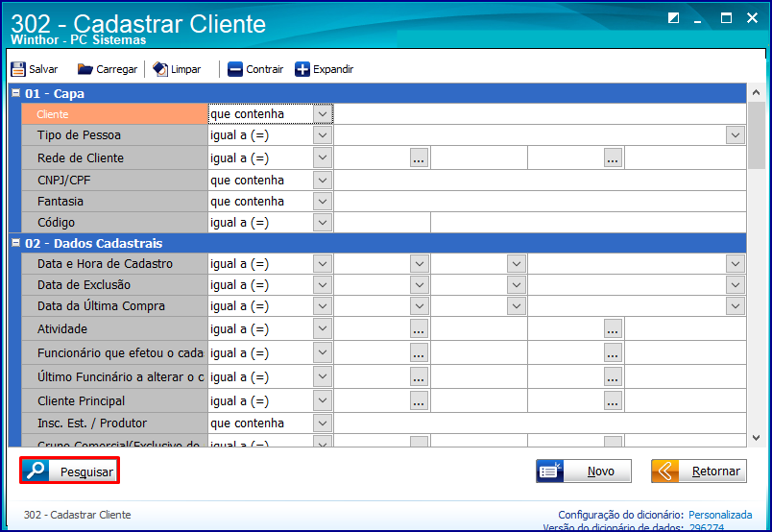
Task: Open first lookup button in Cliente Principal row
Action: pyautogui.click(x=419, y=401)
